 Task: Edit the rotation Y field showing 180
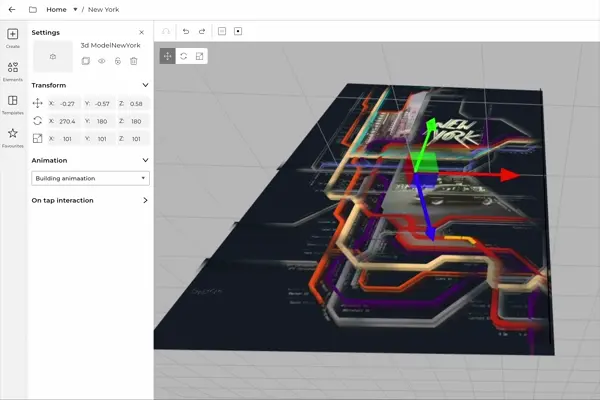99,121
